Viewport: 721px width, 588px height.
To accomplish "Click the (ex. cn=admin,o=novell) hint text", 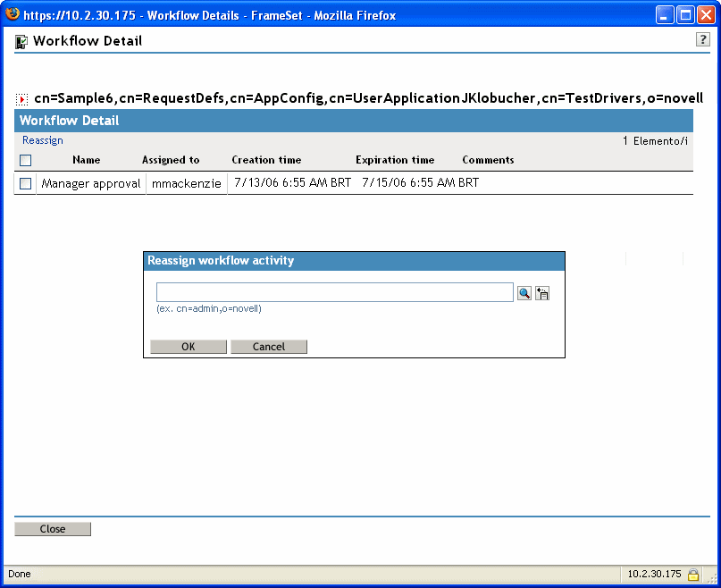I will (x=209, y=308).
